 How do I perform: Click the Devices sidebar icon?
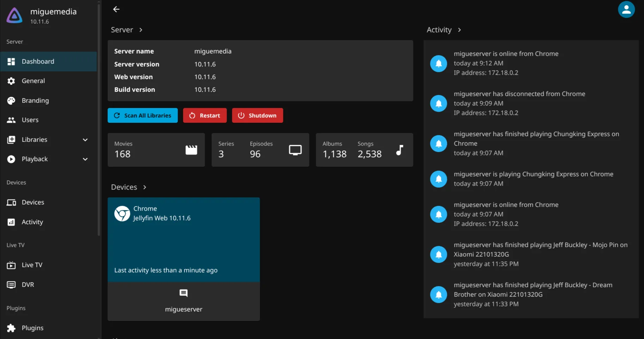point(11,202)
